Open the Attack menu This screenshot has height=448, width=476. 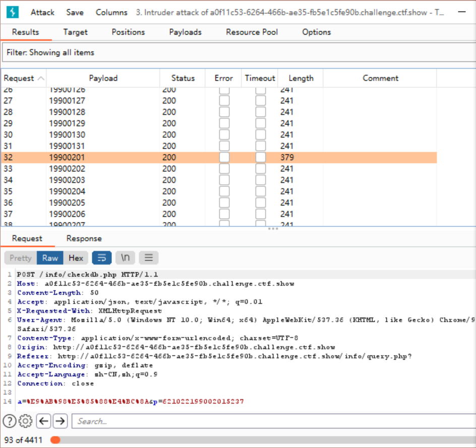42,13
